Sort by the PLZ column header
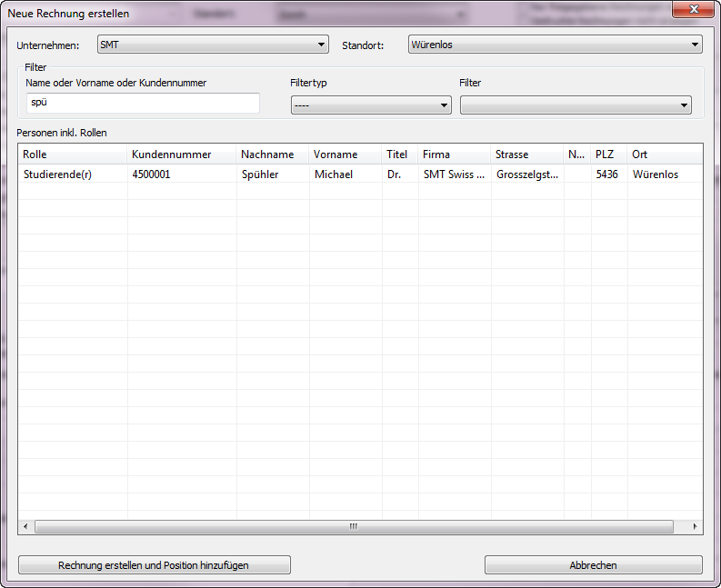Image resolution: width=721 pixels, height=588 pixels. click(608, 154)
